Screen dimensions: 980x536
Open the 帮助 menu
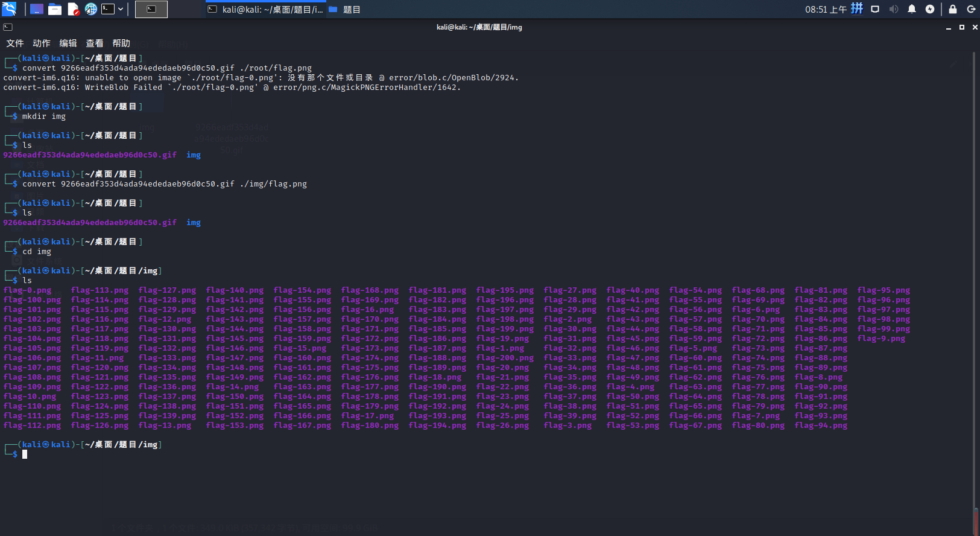click(x=121, y=43)
